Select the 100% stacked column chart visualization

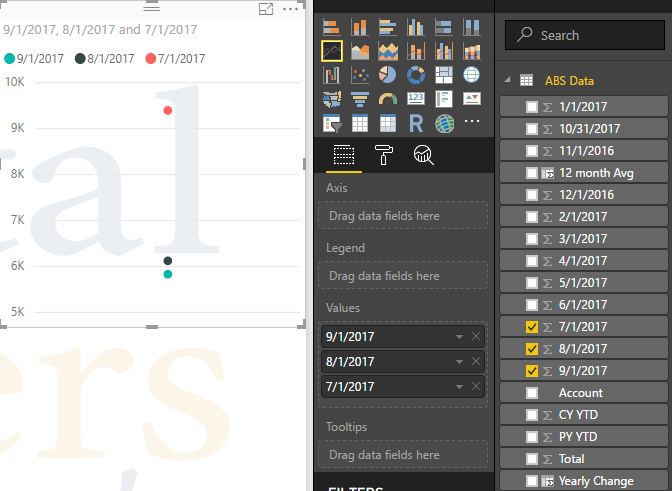click(x=471, y=27)
